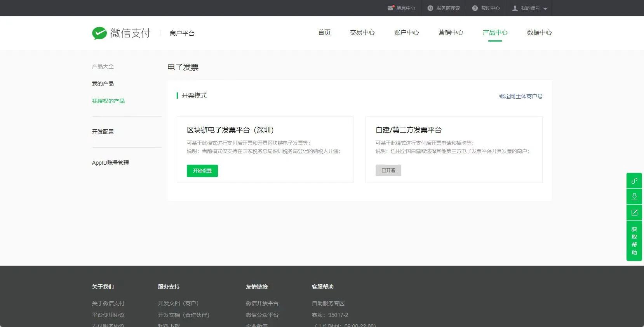
Task: Open the 数据中心 nav tab
Action: pos(540,33)
